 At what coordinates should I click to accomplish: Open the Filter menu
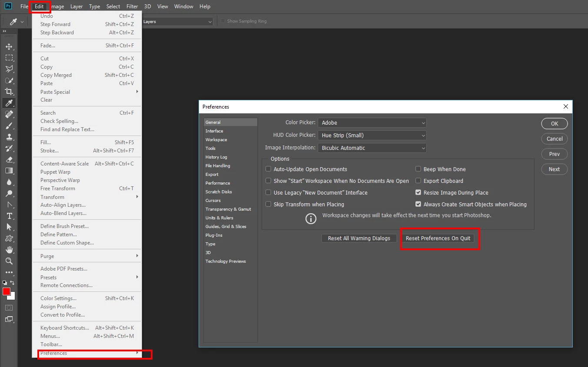tap(132, 7)
